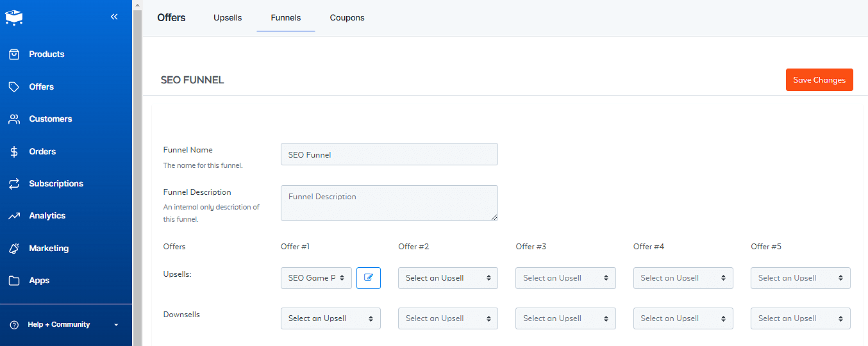Expand the Help + Community menu
This screenshot has width=868, height=346.
click(66, 325)
